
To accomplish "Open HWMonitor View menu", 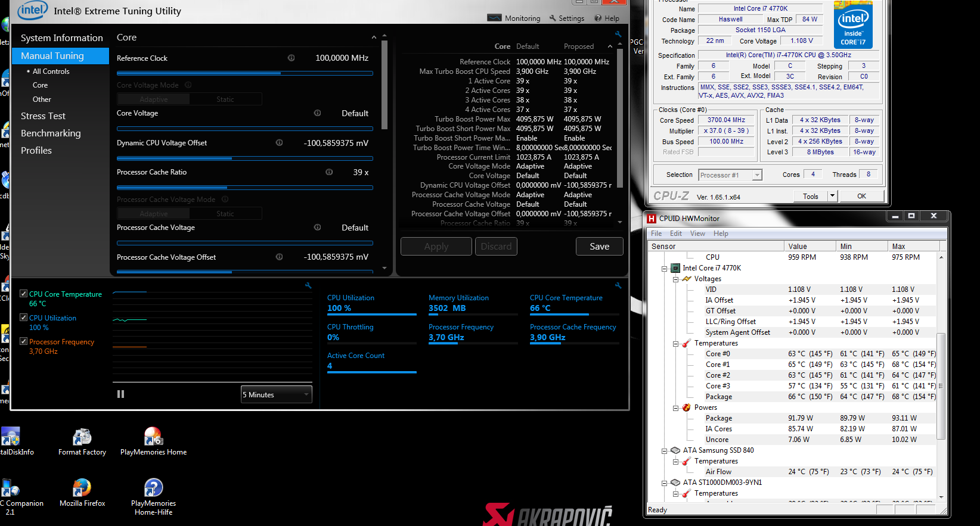I will (697, 234).
